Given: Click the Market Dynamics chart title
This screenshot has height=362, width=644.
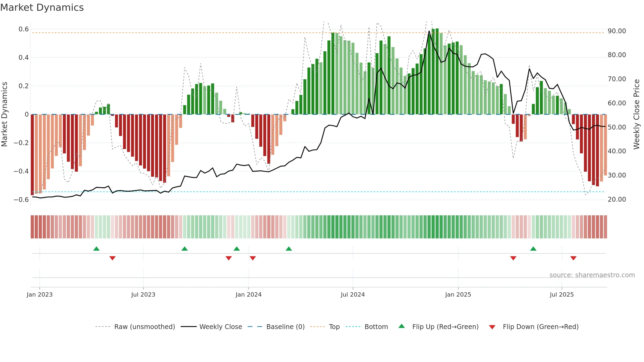Looking at the screenshot, I should pyautogui.click(x=42, y=8).
